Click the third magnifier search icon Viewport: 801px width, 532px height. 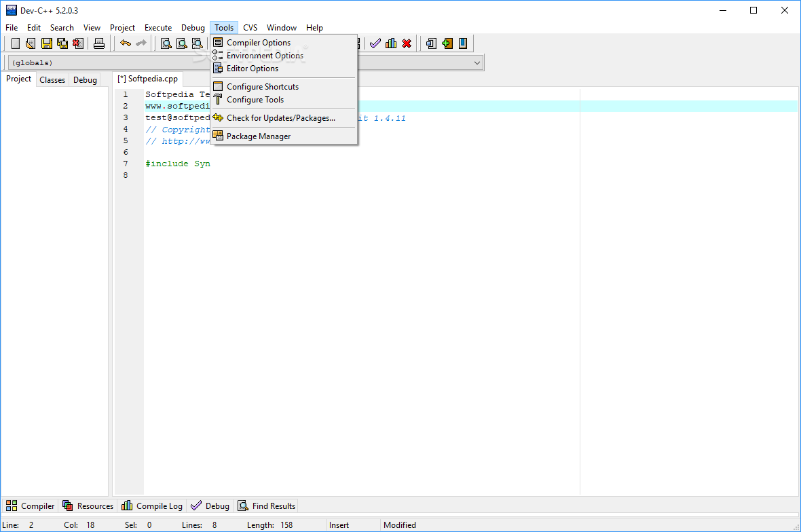click(x=197, y=43)
